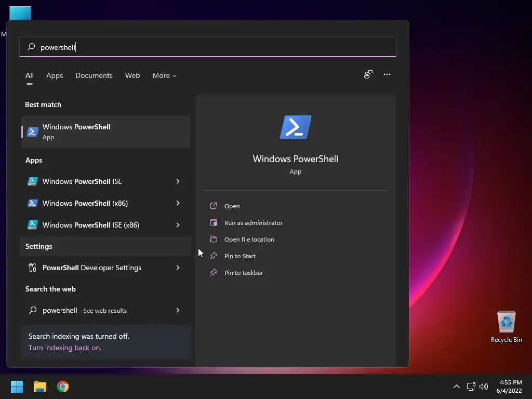Open the More filter dropdown
The height and width of the screenshot is (399, 532).
click(x=164, y=76)
